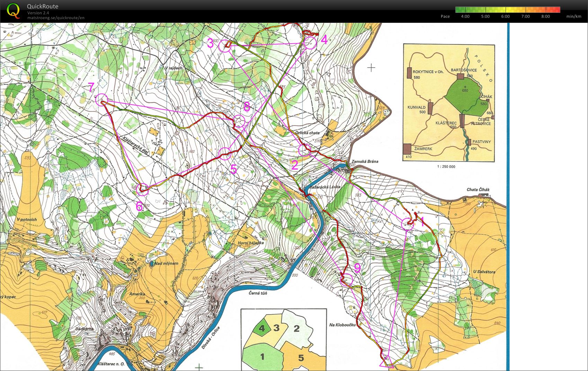Image resolution: width=588 pixels, height=371 pixels.
Task: Click the Na Kloboučku map label
Action: coord(342,325)
